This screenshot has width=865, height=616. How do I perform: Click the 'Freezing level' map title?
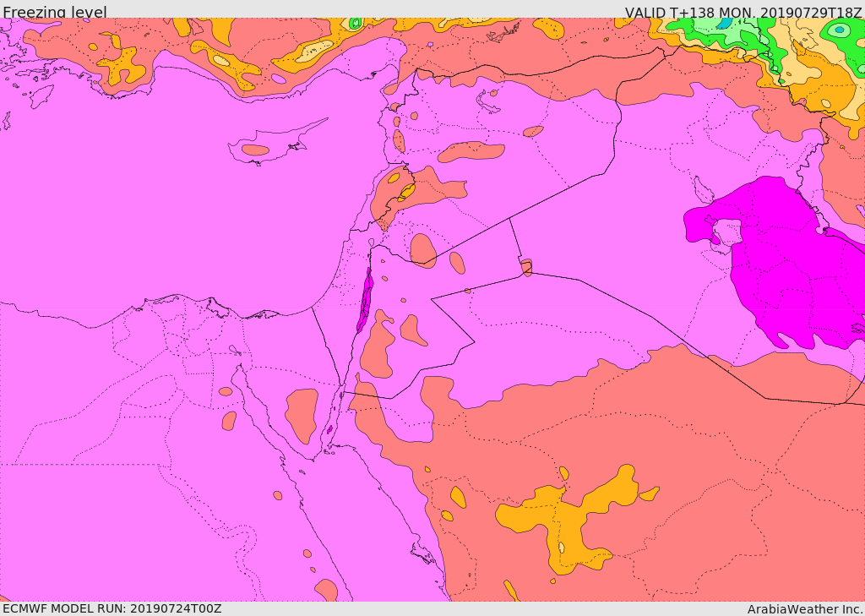(55, 12)
